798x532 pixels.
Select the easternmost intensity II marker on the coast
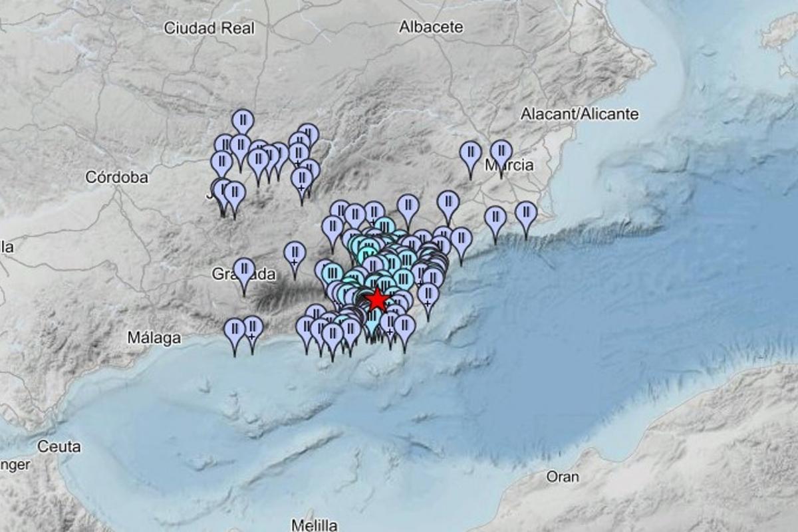pyautogui.click(x=525, y=214)
